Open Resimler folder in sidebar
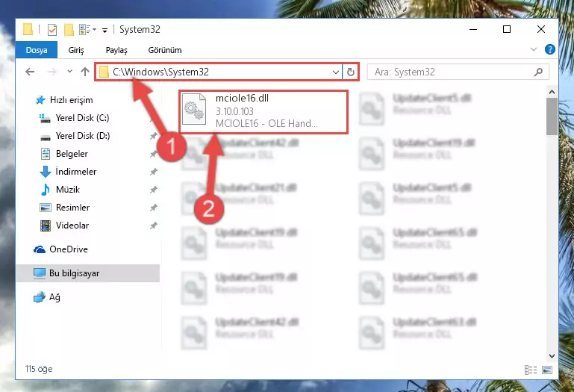Image resolution: width=574 pixels, height=392 pixels. (x=72, y=208)
